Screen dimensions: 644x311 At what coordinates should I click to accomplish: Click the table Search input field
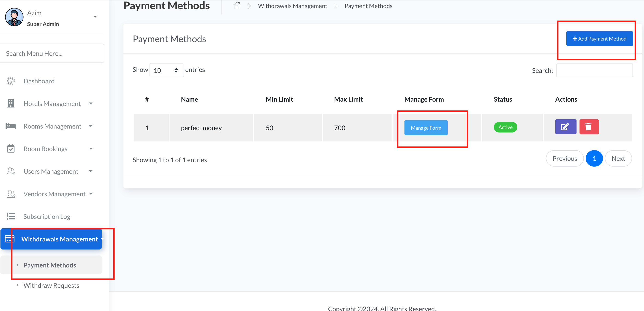[x=594, y=70]
